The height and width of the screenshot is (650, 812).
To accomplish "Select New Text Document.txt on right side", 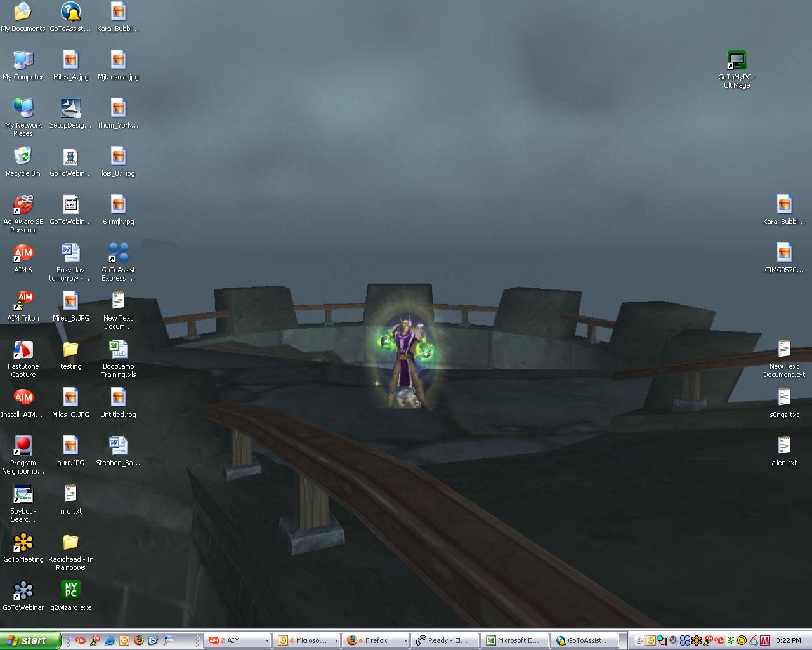I will click(x=784, y=359).
